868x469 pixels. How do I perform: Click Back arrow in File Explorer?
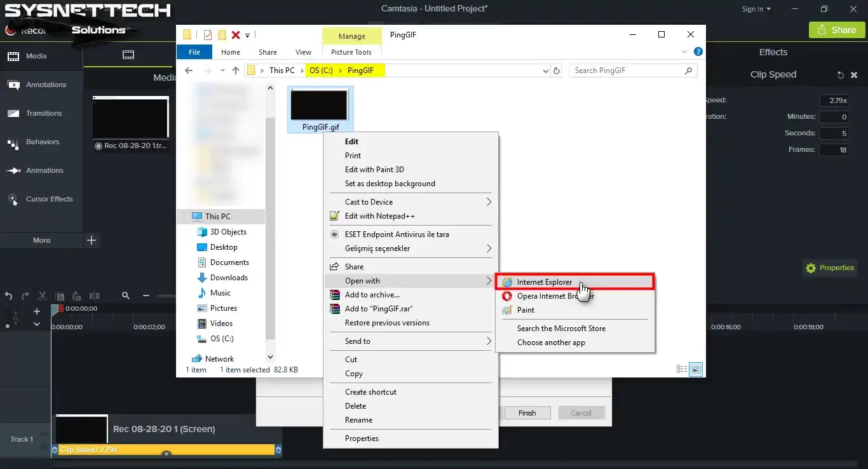(x=189, y=71)
